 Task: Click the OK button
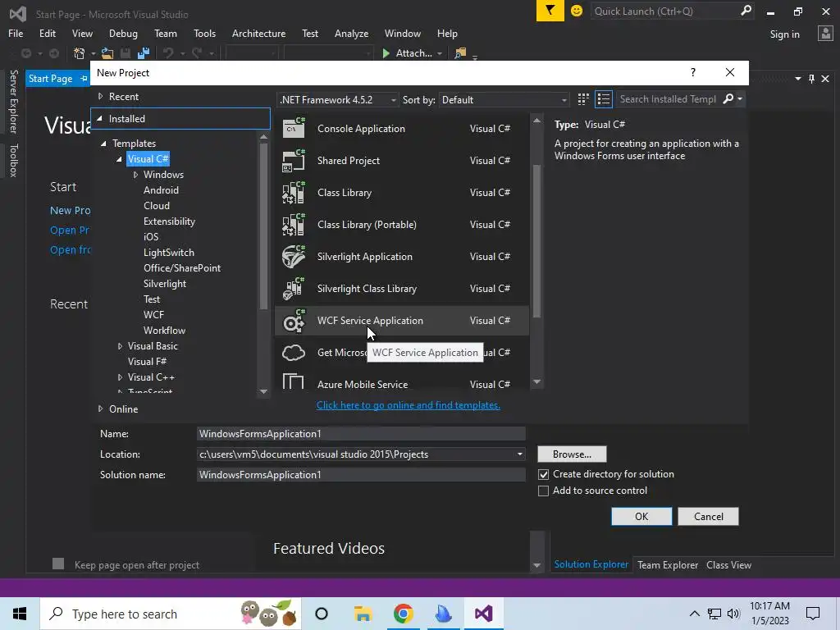(x=641, y=517)
